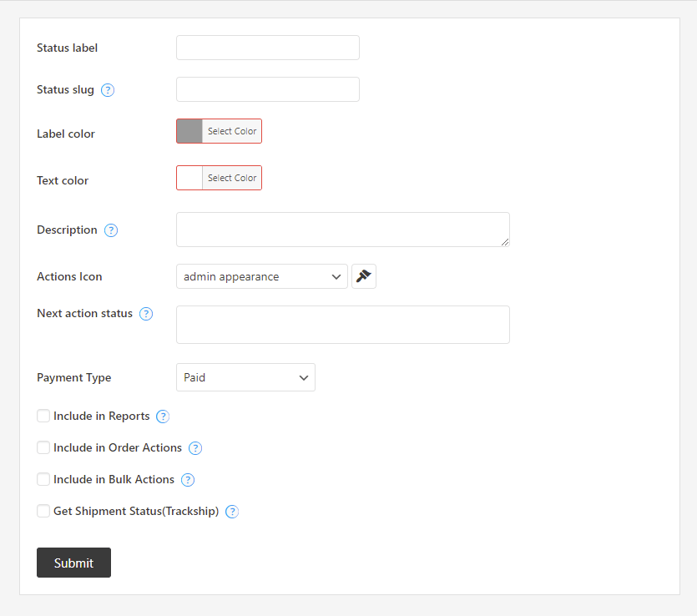Viewport: 697px width, 616px height.
Task: Click the admin appearance brush icon preview
Action: coord(363,276)
